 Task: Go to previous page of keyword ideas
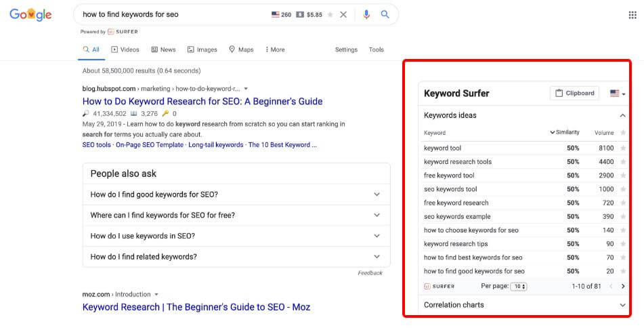(x=611, y=286)
